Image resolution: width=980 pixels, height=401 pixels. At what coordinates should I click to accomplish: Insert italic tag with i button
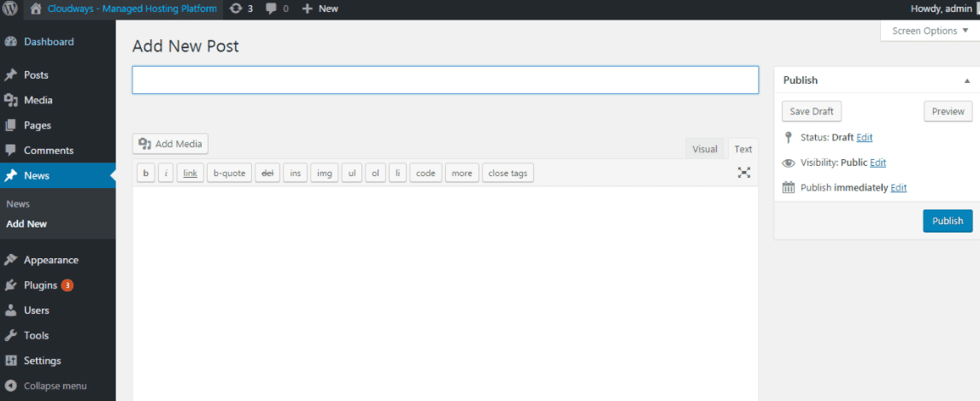166,174
